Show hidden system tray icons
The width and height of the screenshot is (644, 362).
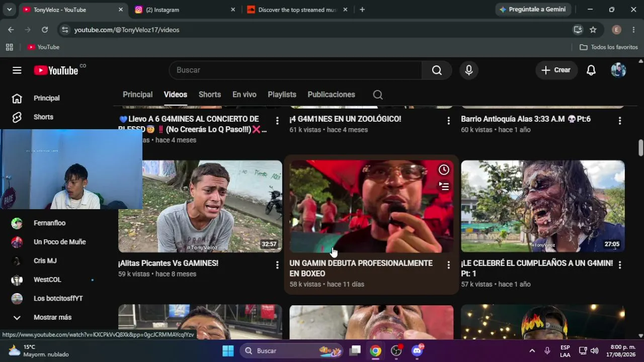532,350
